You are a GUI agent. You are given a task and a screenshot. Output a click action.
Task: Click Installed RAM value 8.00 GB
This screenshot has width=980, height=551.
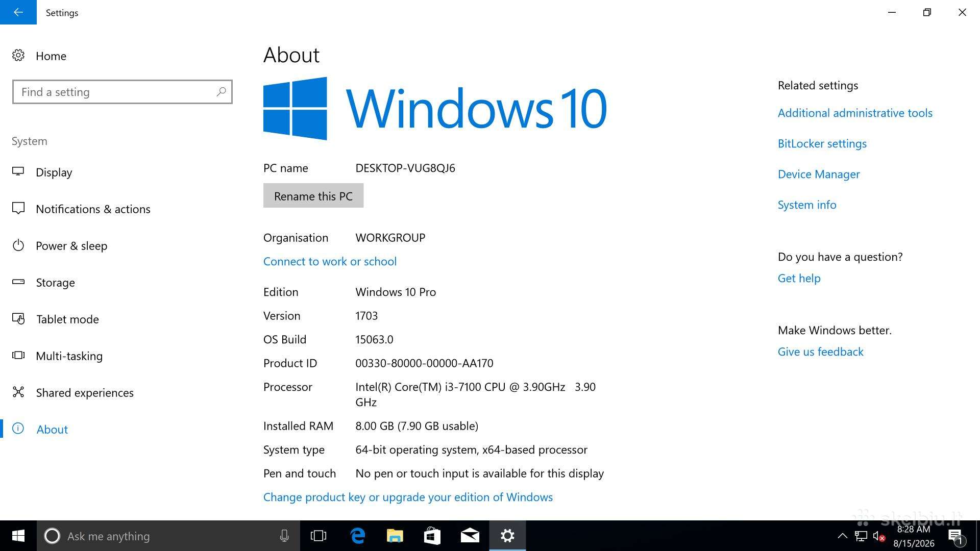[416, 426]
